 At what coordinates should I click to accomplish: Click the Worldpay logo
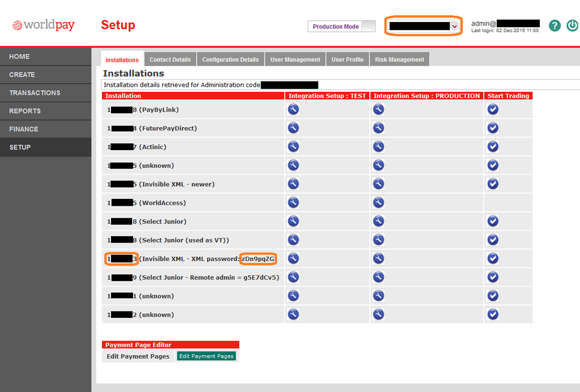click(44, 25)
